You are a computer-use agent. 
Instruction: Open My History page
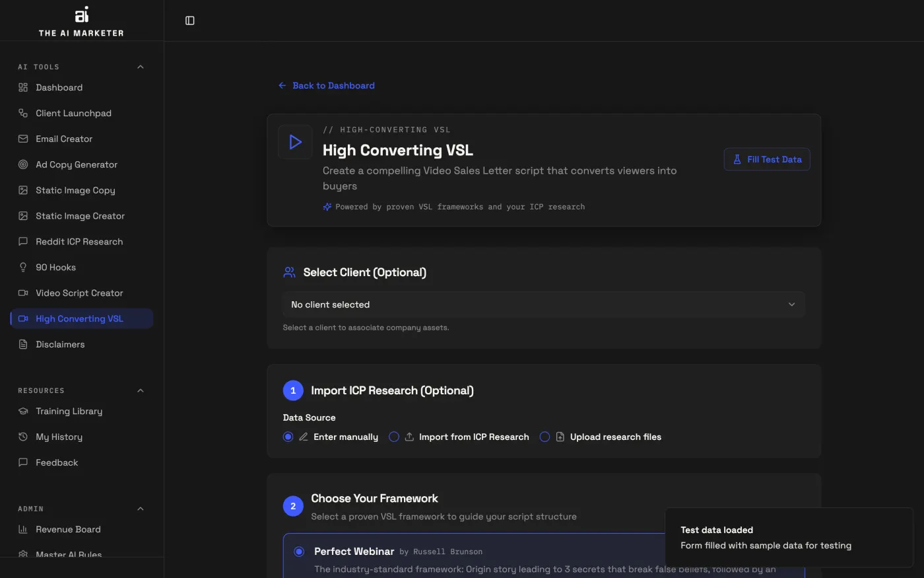tap(82, 437)
